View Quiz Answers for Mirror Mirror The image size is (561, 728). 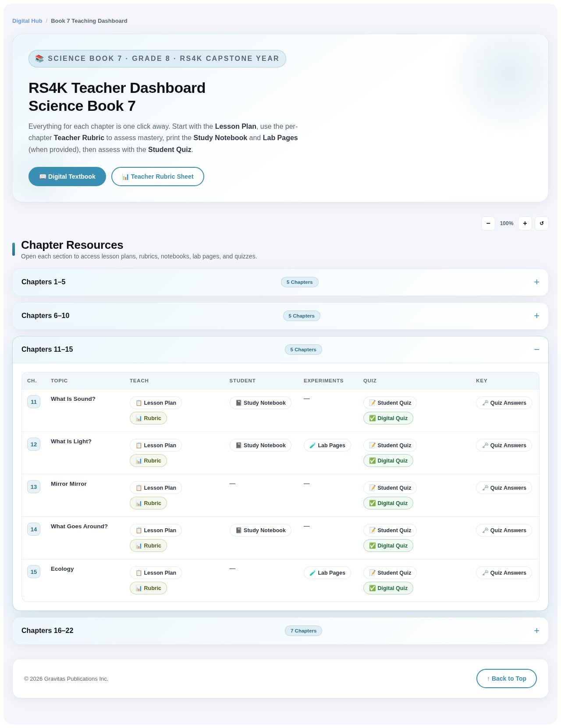[504, 488]
